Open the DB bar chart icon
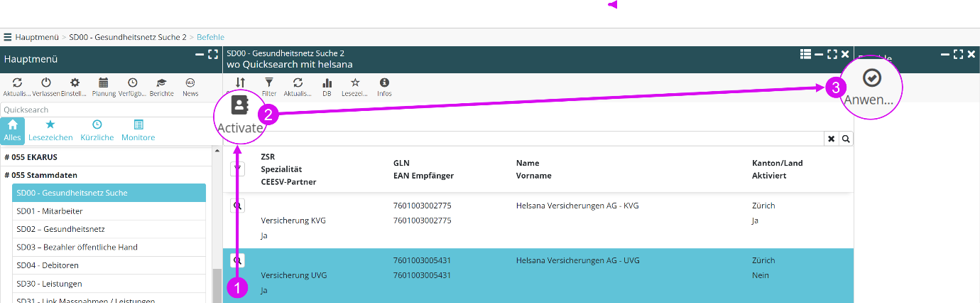Viewport: 980px width, 303px height. 327,83
